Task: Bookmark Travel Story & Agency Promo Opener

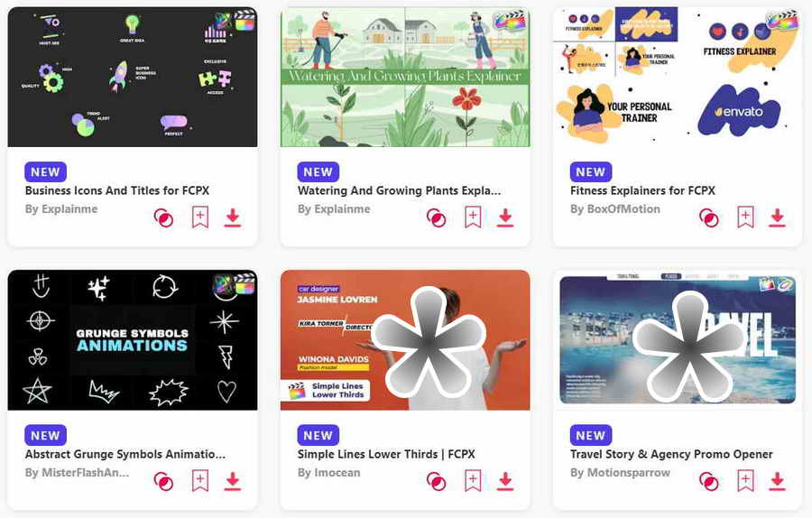Action: coord(745,481)
